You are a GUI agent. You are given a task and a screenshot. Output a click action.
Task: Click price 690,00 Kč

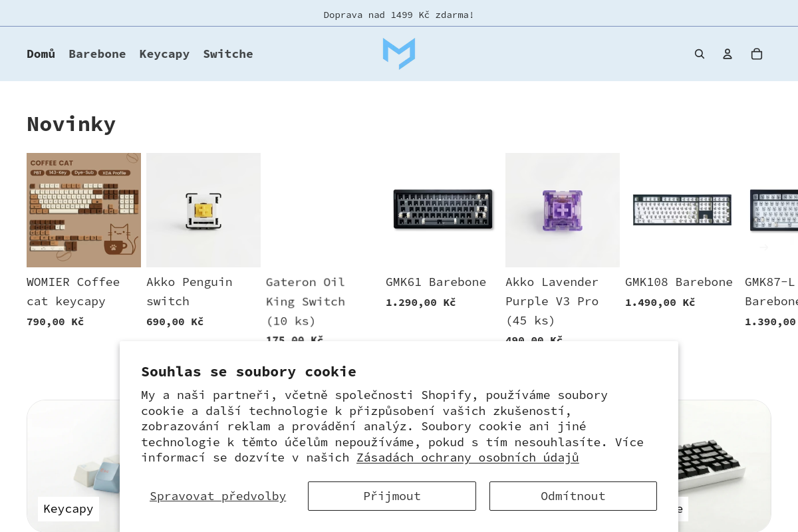(175, 322)
